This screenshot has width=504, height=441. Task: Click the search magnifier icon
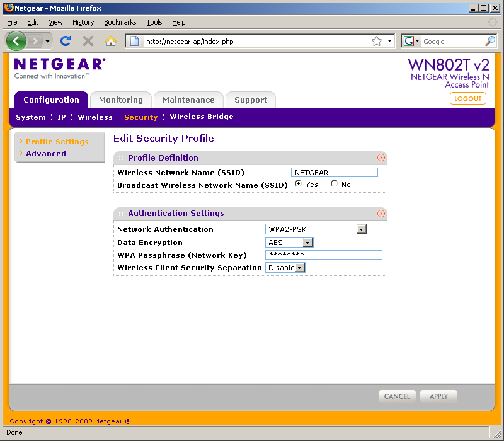pyautogui.click(x=490, y=41)
